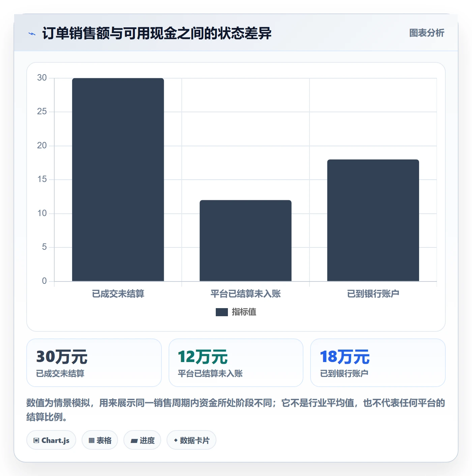This screenshot has width=472, height=476.
Task: Click the 表格 tag chip
Action: pos(100,440)
